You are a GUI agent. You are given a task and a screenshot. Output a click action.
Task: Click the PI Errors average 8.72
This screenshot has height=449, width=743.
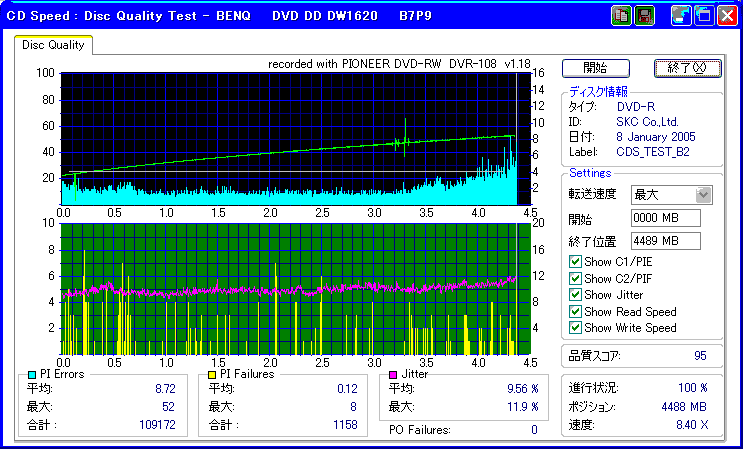pos(165,389)
